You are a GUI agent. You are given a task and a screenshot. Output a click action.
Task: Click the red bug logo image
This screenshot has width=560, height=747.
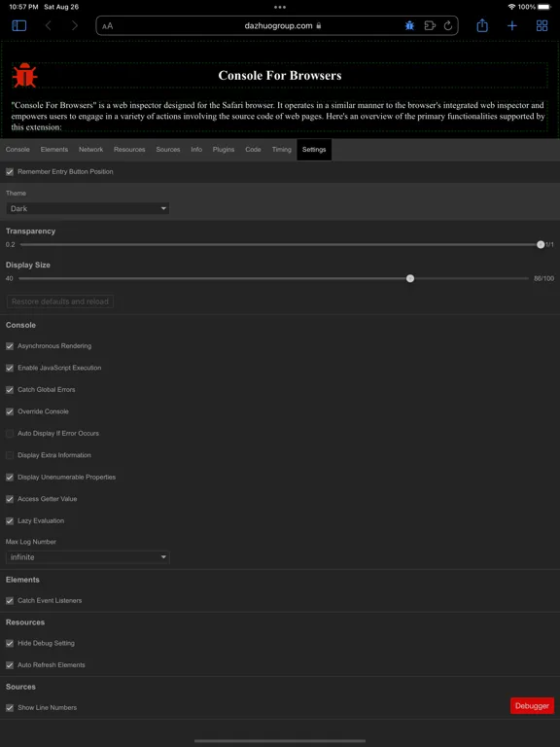(24, 75)
